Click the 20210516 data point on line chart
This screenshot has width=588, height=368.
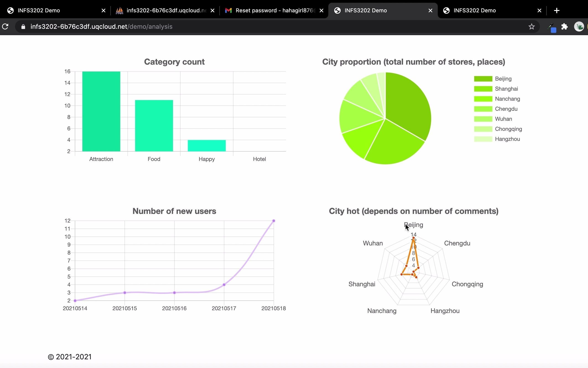click(174, 292)
